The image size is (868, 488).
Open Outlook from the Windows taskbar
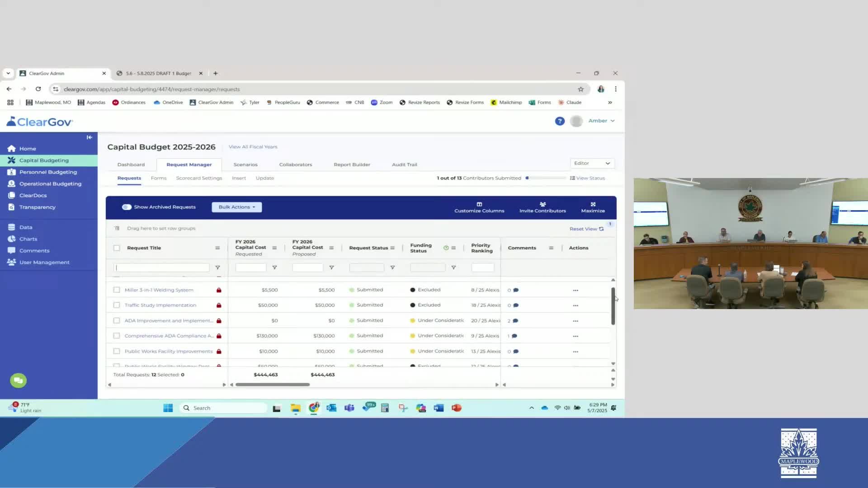(331, 408)
